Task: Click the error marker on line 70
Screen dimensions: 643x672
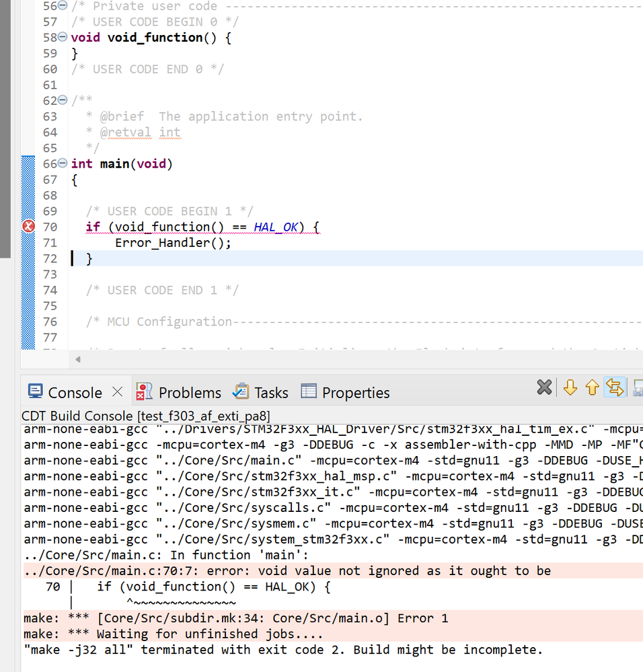Action: (x=28, y=226)
